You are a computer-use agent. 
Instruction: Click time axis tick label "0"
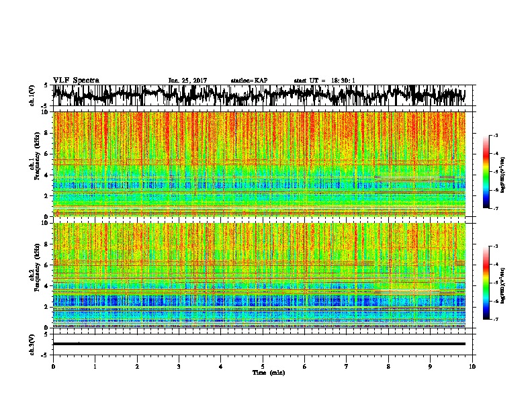tap(53, 367)
